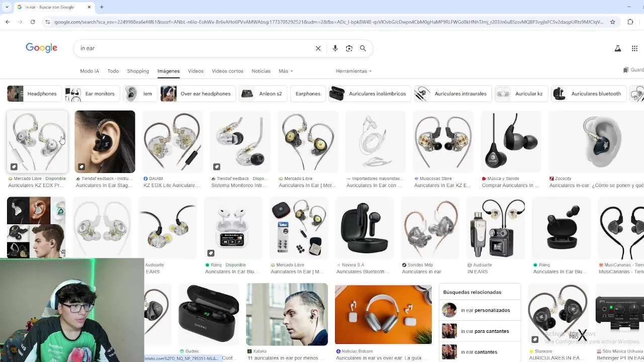Reload the page with the refresh icon

(33, 22)
